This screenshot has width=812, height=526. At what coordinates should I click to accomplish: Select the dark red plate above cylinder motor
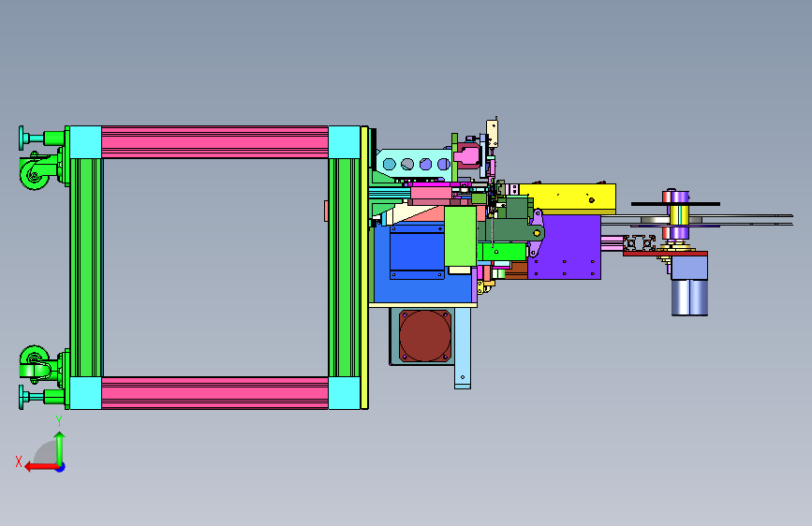pyautogui.click(x=666, y=254)
